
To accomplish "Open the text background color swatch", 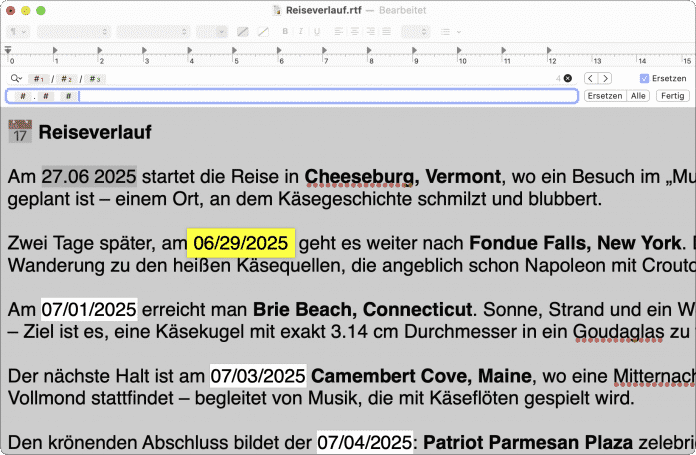I will [263, 32].
